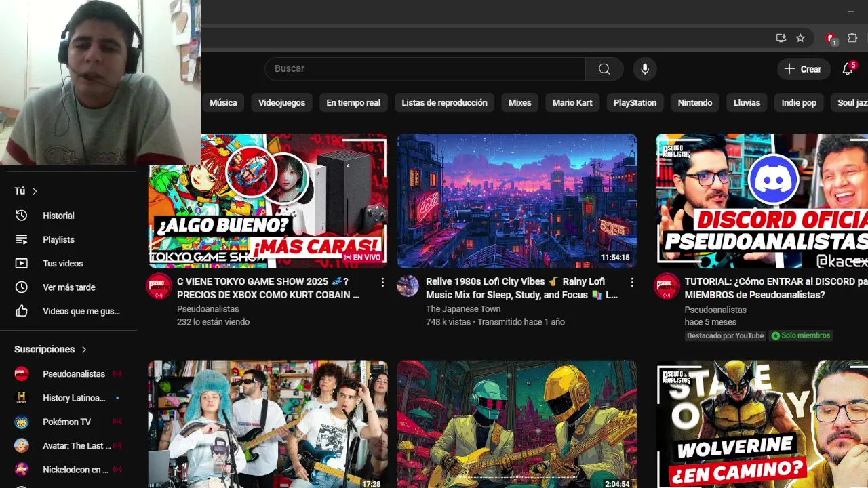868x488 pixels.
Task: Click Pseudoanalistas avatar beside Tokyo Game Show title
Action: click(x=159, y=287)
